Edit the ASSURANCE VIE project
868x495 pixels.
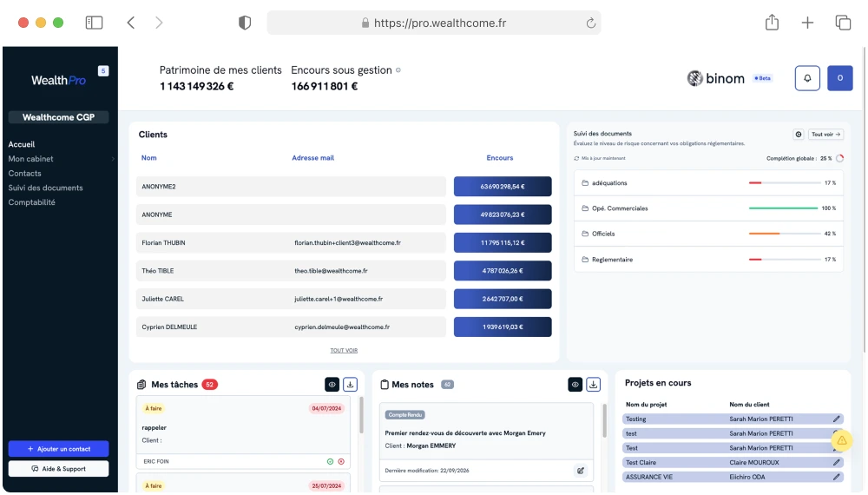(x=837, y=477)
